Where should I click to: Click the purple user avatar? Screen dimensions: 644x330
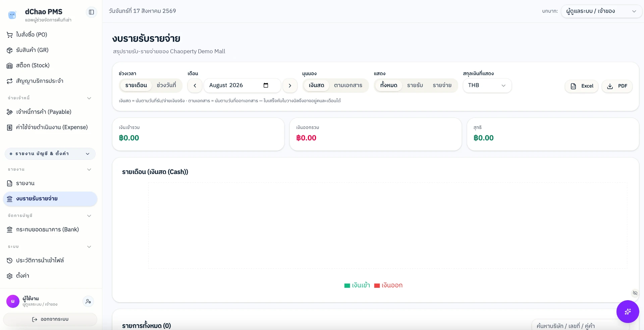pos(13,301)
